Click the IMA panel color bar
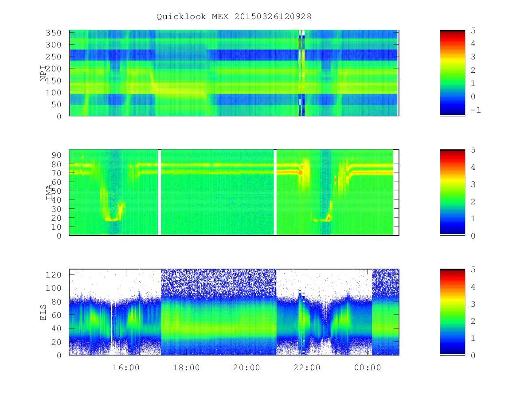 pyautogui.click(x=452, y=192)
